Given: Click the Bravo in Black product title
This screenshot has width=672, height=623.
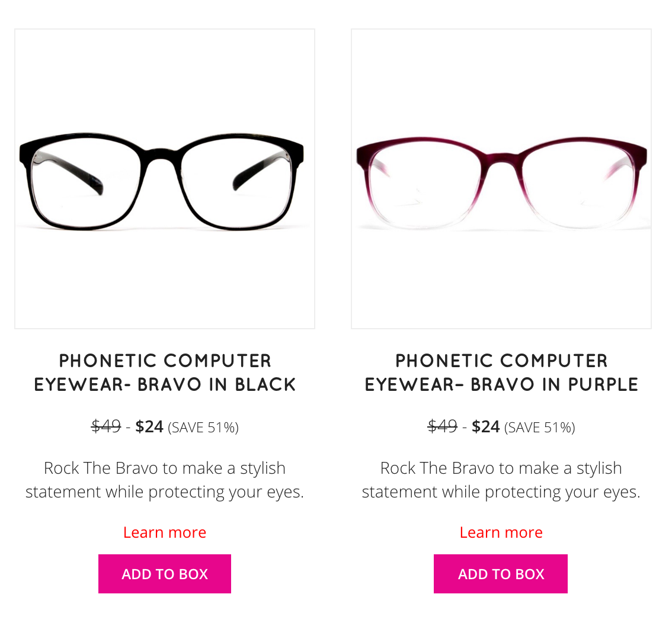Looking at the screenshot, I should point(165,372).
